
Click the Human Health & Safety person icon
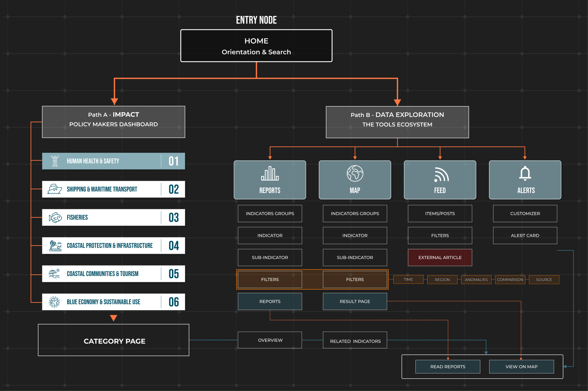coord(55,161)
